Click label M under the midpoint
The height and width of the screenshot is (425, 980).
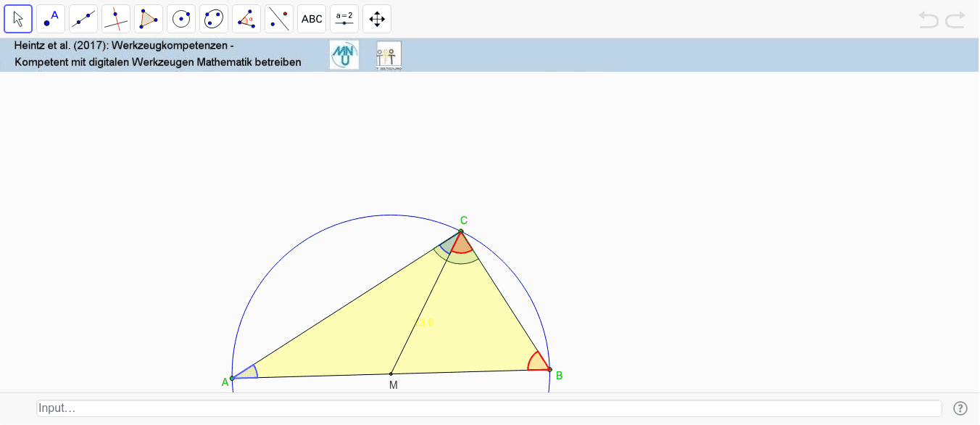tap(393, 385)
